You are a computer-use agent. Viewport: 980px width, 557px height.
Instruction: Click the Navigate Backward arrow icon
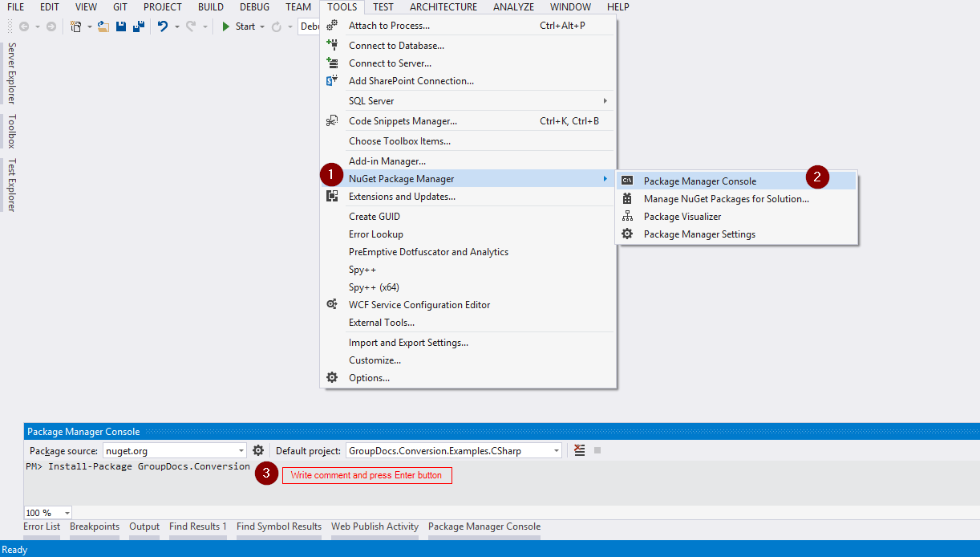(x=24, y=26)
